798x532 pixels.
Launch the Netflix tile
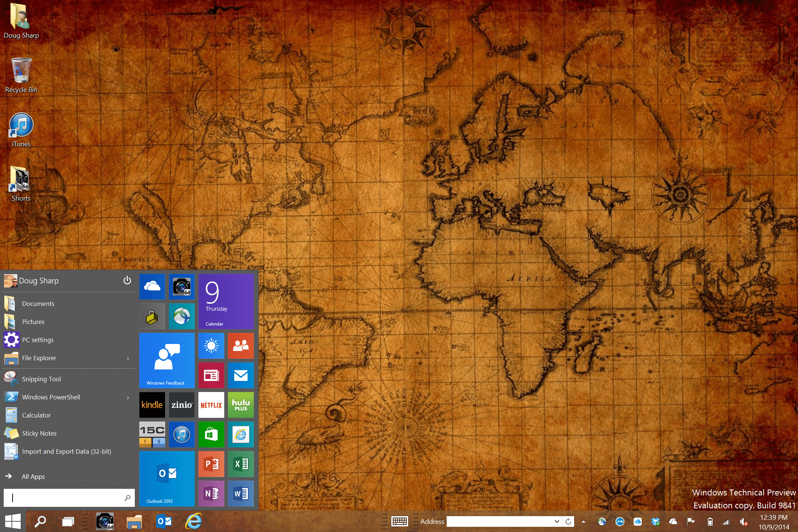[211, 405]
